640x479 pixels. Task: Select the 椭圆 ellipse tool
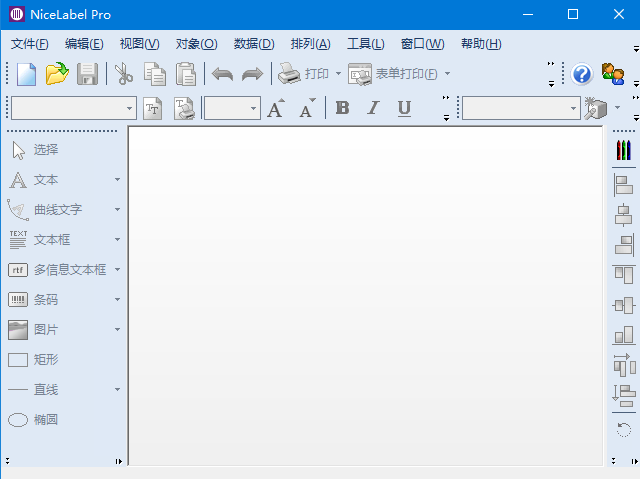(x=45, y=419)
